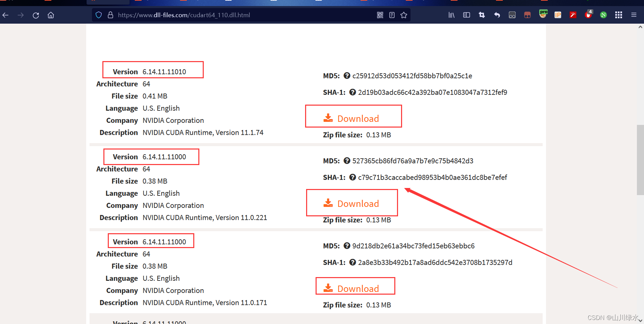
Task: Click SHA-1 help icon for c79c71b3 hash
Action: point(352,177)
